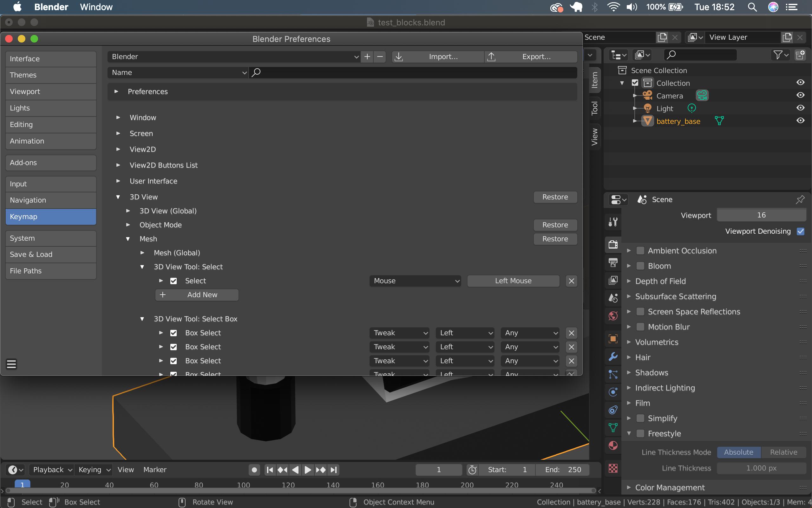This screenshot has height=508, width=812.
Task: Enable Ambient Occlusion checkbox
Action: pyautogui.click(x=640, y=251)
